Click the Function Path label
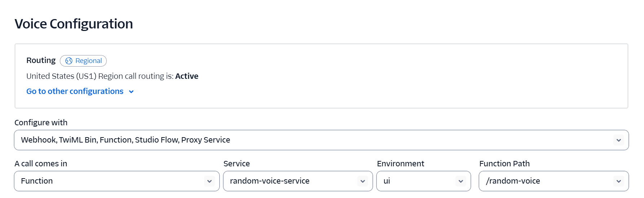644x198 pixels. (504, 163)
